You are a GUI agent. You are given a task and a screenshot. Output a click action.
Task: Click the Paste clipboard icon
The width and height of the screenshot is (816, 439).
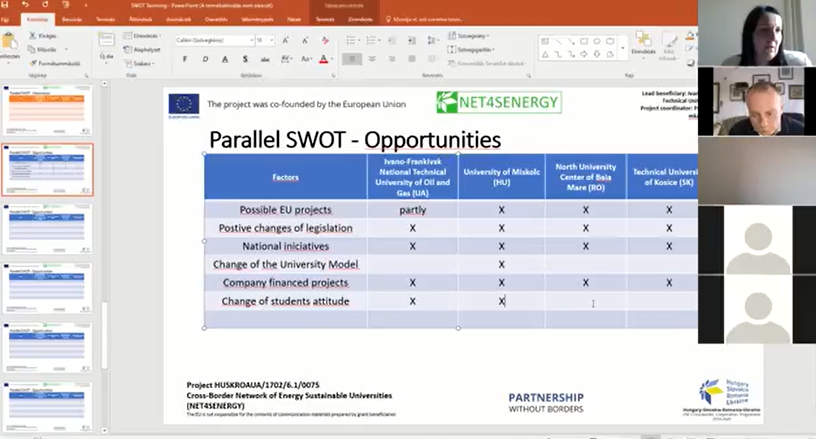(x=9, y=43)
